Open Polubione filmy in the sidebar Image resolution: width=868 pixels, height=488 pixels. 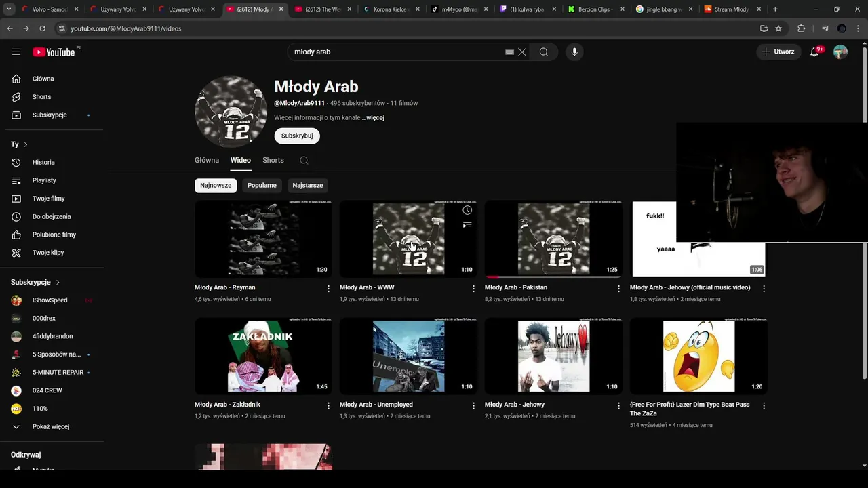(x=54, y=235)
